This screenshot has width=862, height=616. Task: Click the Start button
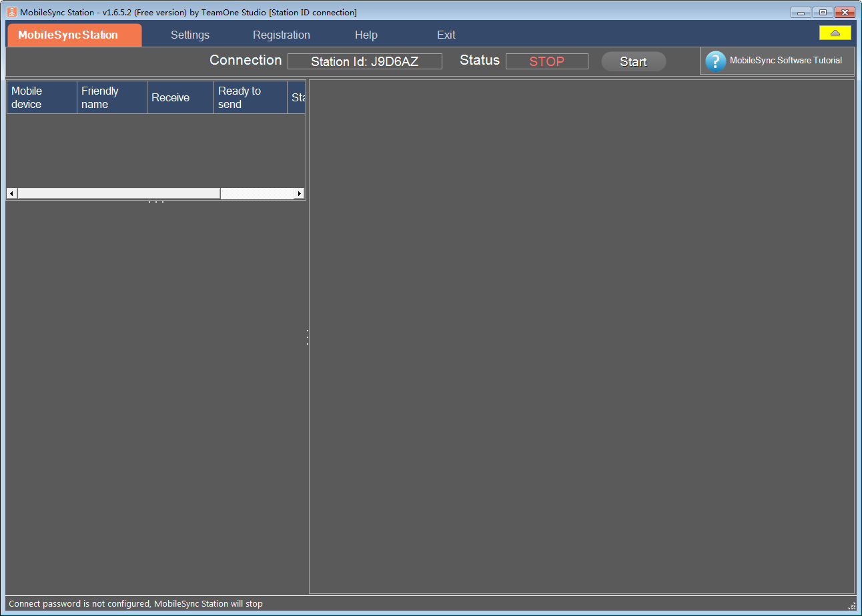[x=634, y=61]
